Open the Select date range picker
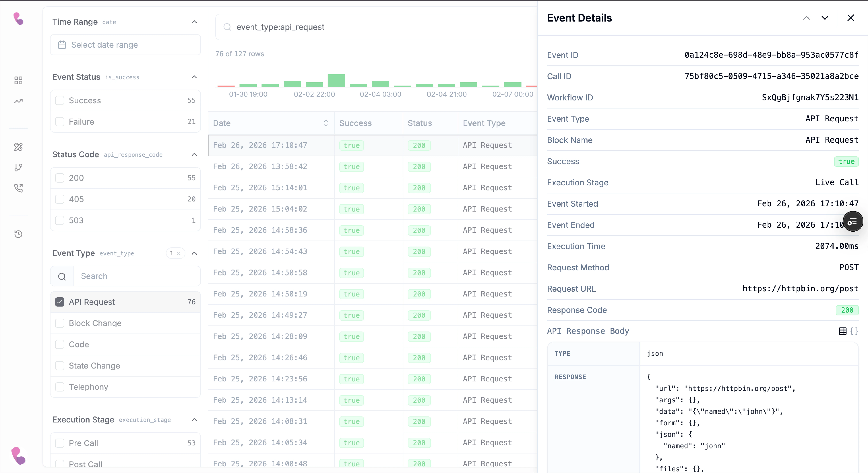 125,45
